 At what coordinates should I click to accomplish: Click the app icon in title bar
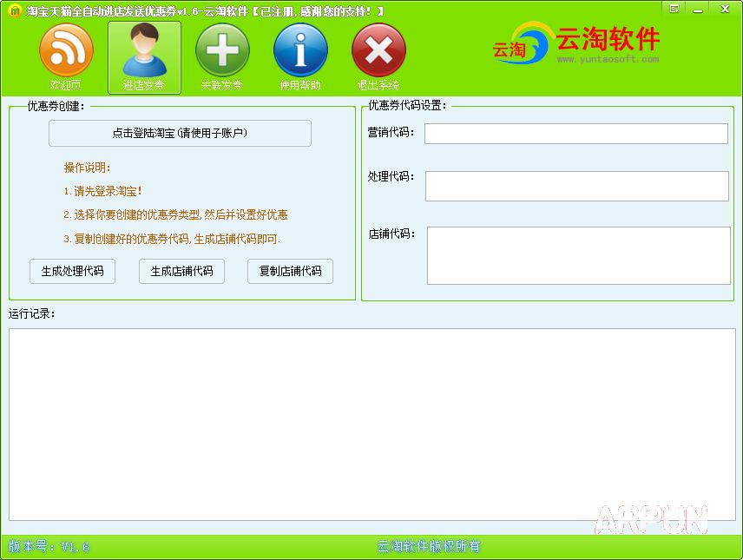tap(14, 10)
